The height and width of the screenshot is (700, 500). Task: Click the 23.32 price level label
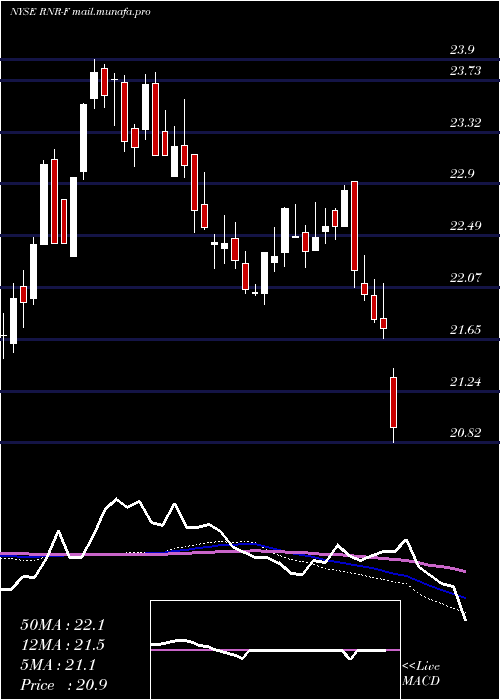pos(465,123)
